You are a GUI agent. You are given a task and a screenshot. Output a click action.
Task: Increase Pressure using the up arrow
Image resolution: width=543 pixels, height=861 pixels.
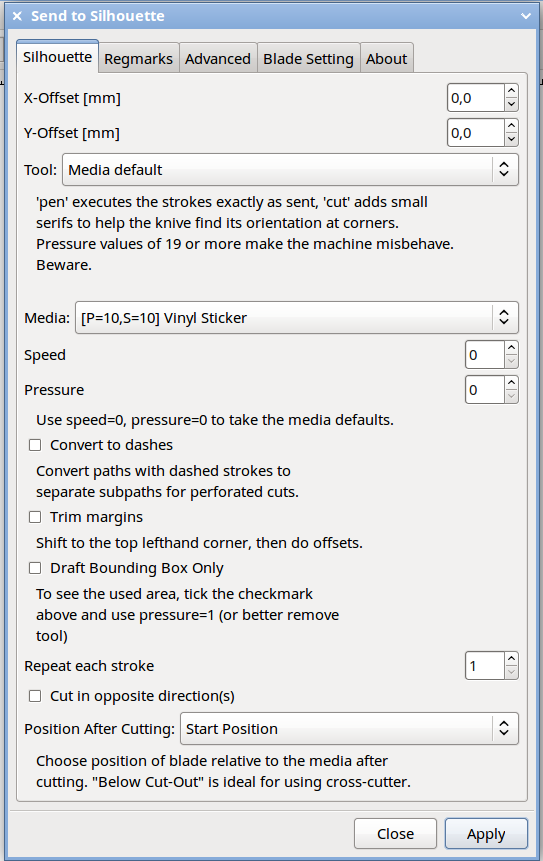pos(511,383)
